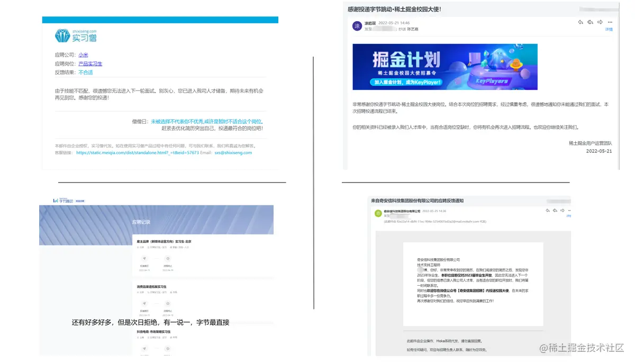Screen dimensions: 635x364
Task: Click Reply All in the ByteDance email
Action: pyautogui.click(x=590, y=22)
